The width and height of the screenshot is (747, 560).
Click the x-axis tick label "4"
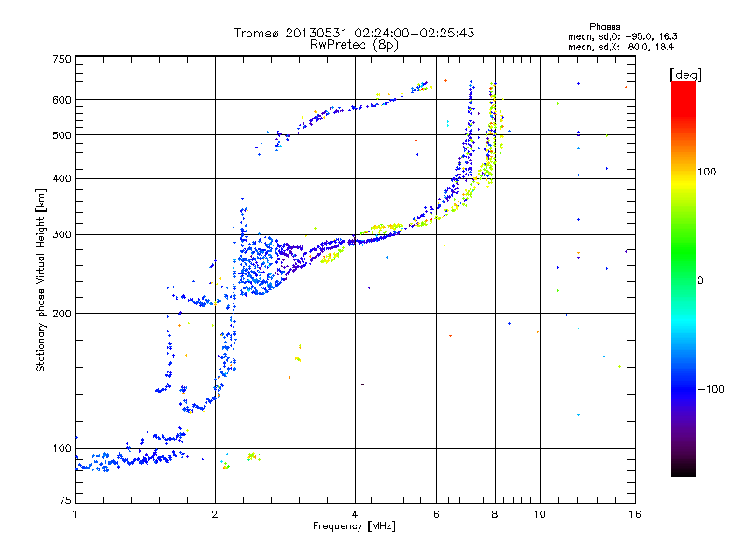point(355,514)
